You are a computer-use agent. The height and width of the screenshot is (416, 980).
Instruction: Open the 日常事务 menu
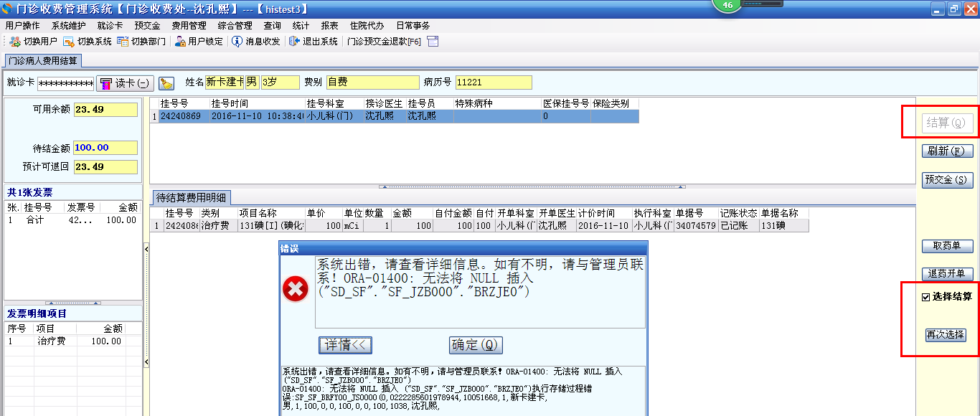point(413,25)
